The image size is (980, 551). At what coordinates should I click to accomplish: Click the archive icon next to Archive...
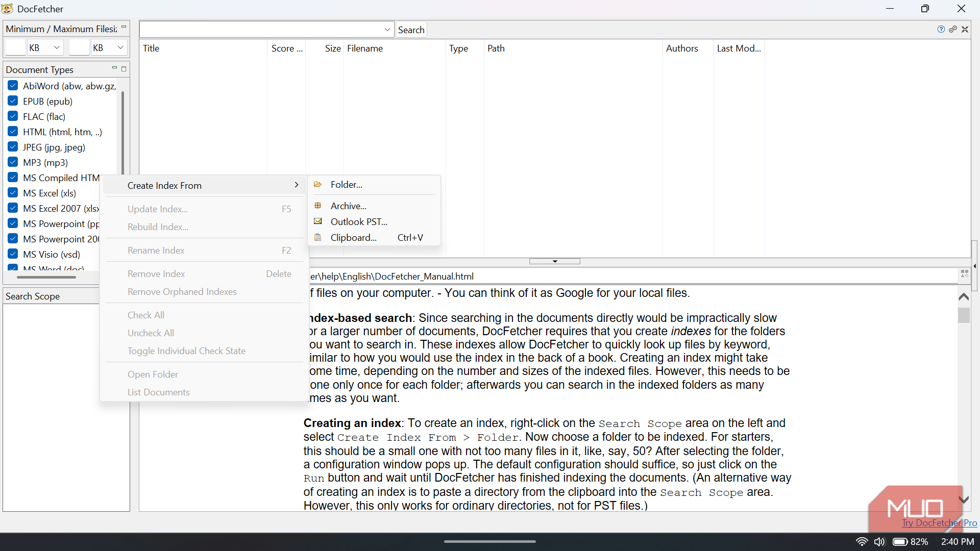click(317, 206)
